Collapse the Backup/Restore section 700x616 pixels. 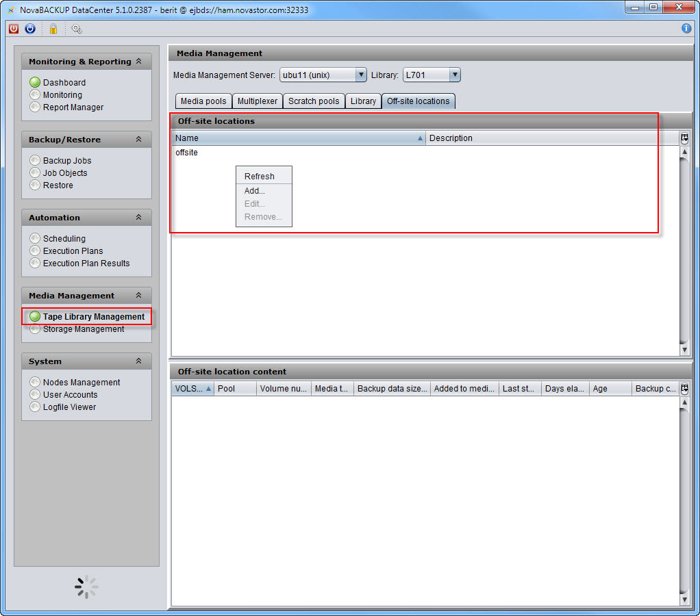pos(139,140)
